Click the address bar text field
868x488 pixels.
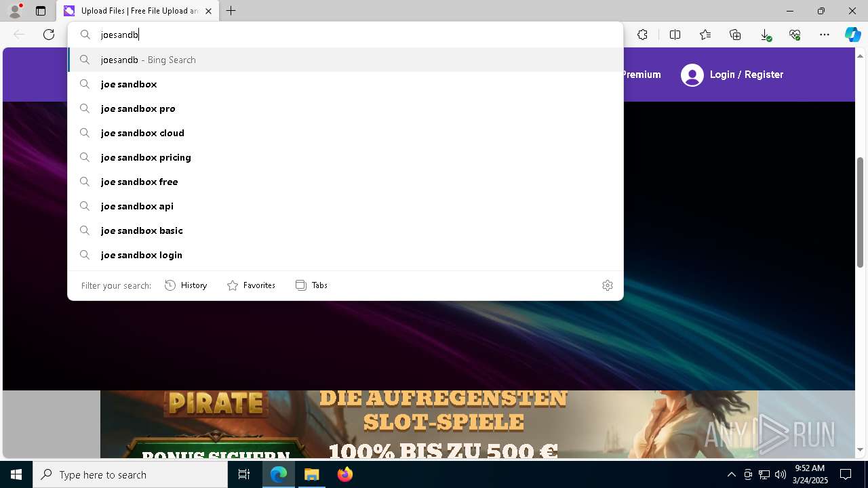coord(346,35)
